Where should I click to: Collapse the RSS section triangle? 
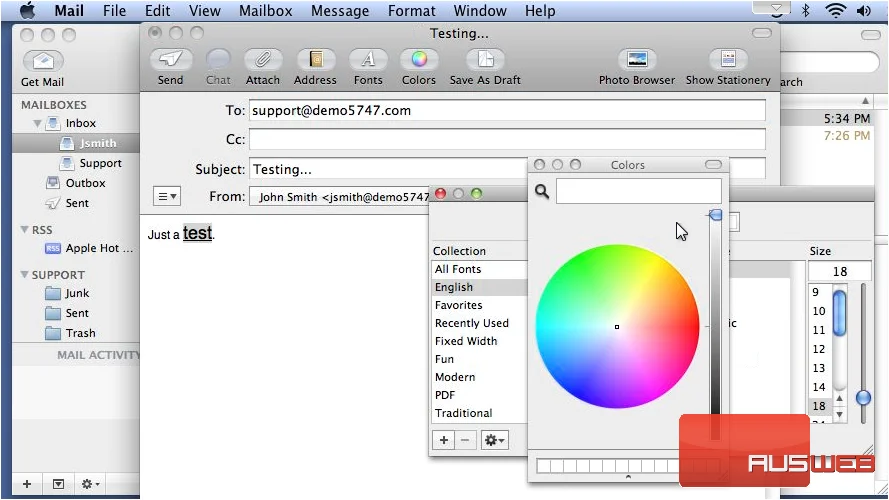(24, 230)
